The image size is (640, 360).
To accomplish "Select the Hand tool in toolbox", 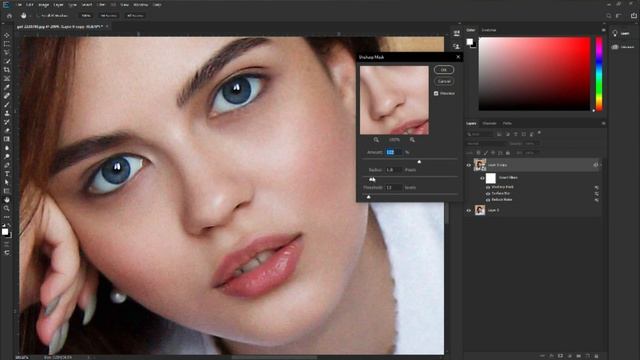I will click(x=7, y=200).
